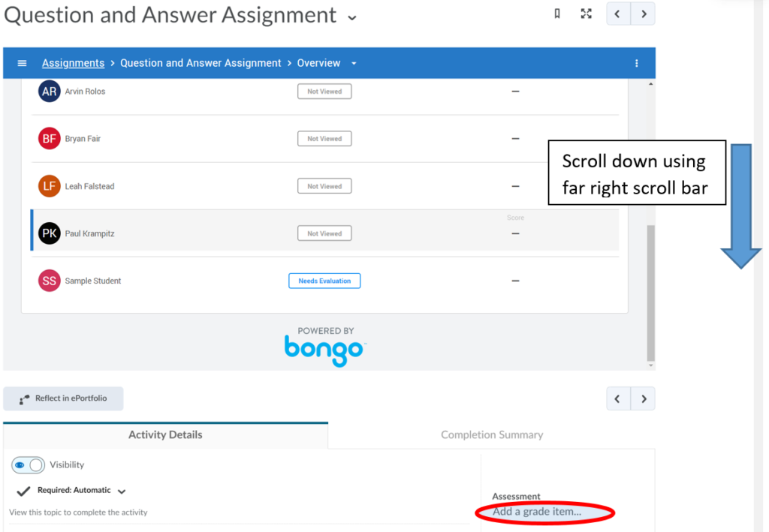The height and width of the screenshot is (532, 769).
Task: Click the inner frame vertical scrollbar
Action: pos(650,293)
